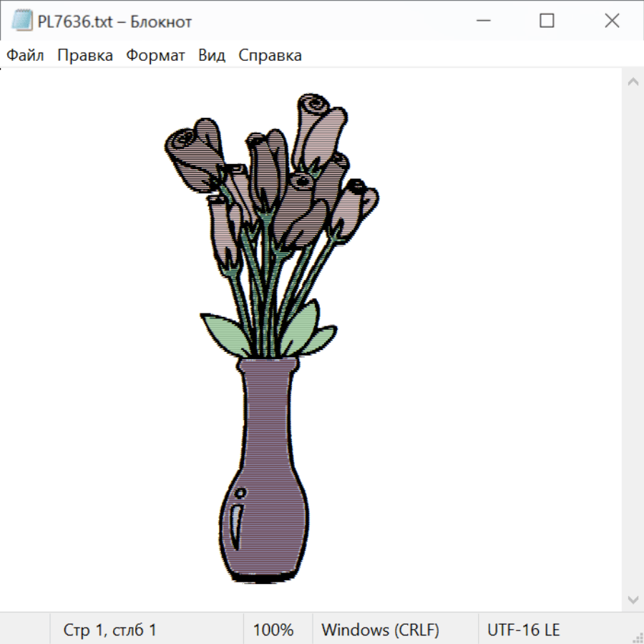The height and width of the screenshot is (644, 644).
Task: Click the 'Стр 1, стлб 1' status indicator
Action: [x=110, y=630]
